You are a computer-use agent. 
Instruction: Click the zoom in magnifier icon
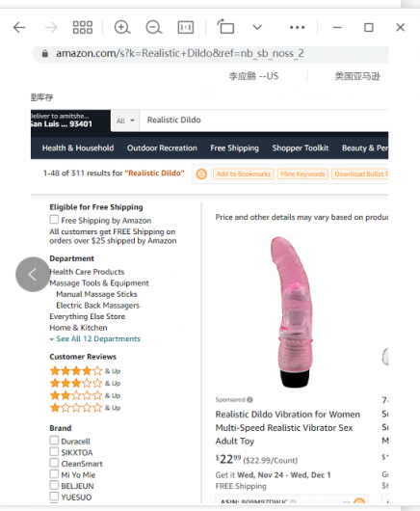point(122,27)
